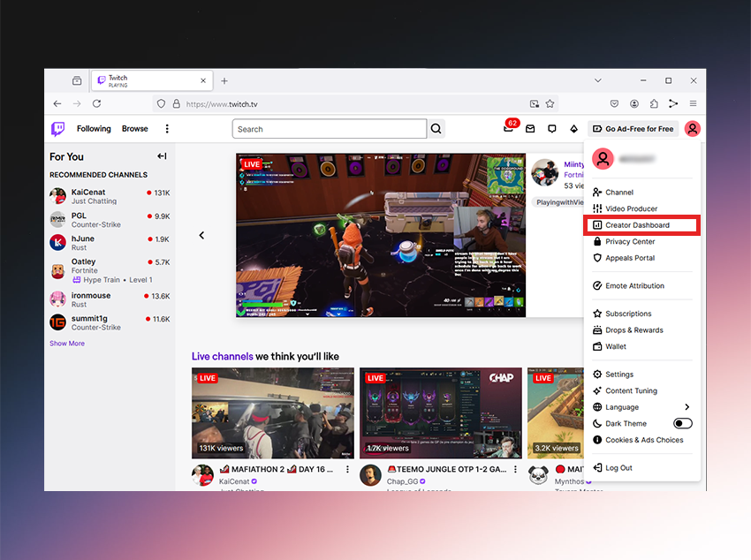751x560 pixels.
Task: Click Live channels heading link
Action: click(x=223, y=356)
